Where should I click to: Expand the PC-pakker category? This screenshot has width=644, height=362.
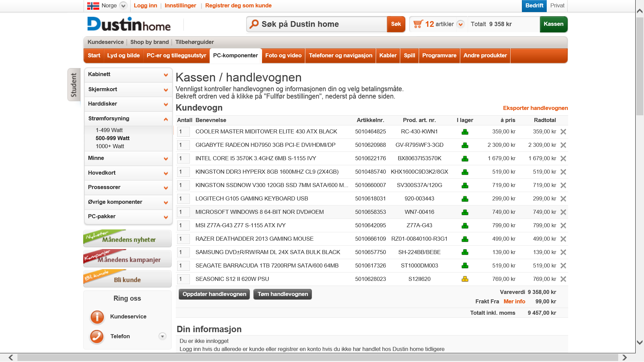(x=166, y=217)
